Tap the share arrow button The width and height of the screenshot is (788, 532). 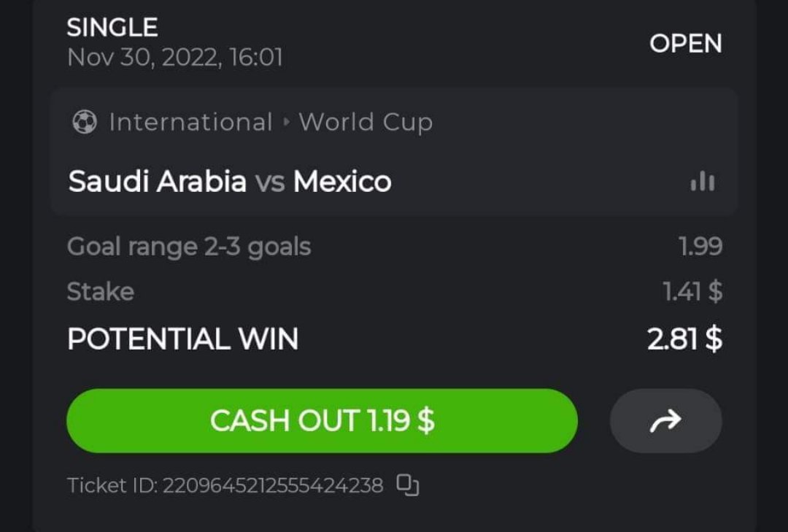665,420
